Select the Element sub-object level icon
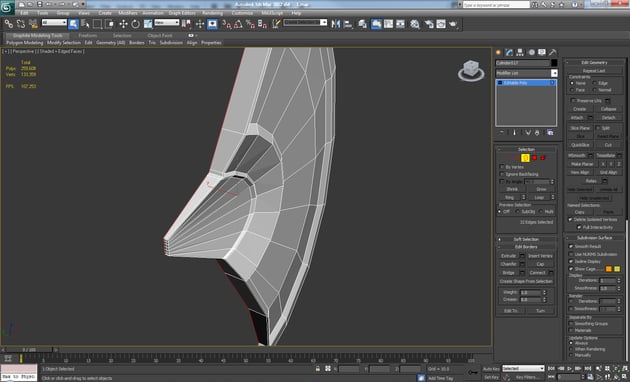Image resolution: width=630 pixels, height=382 pixels. pos(543,158)
